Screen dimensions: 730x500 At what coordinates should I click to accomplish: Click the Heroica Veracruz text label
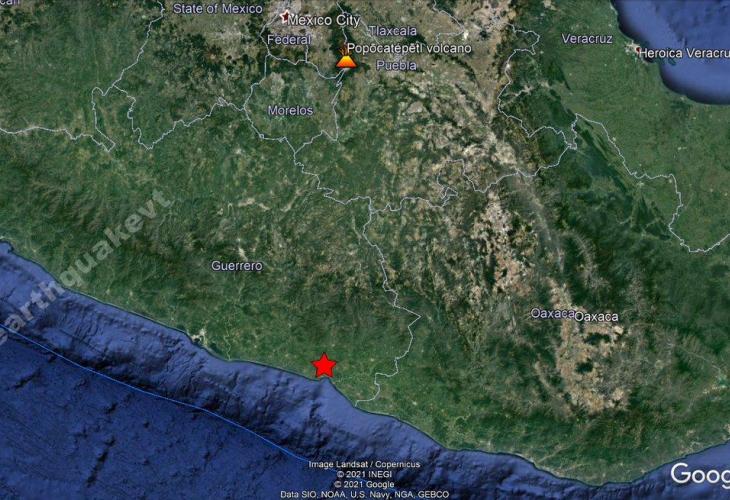coord(687,50)
